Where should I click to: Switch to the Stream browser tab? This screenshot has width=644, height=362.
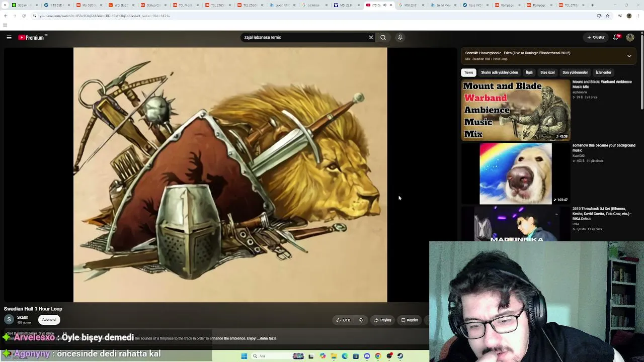click(25, 5)
